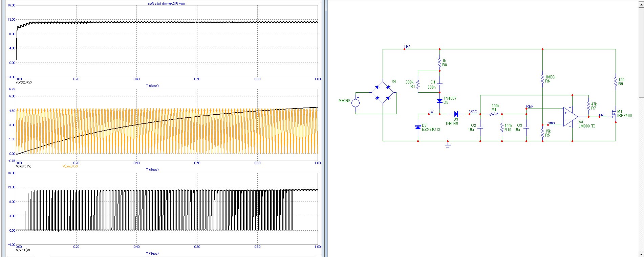Click the 47k value text
The width and height of the screenshot is (644, 257).
pos(594,104)
